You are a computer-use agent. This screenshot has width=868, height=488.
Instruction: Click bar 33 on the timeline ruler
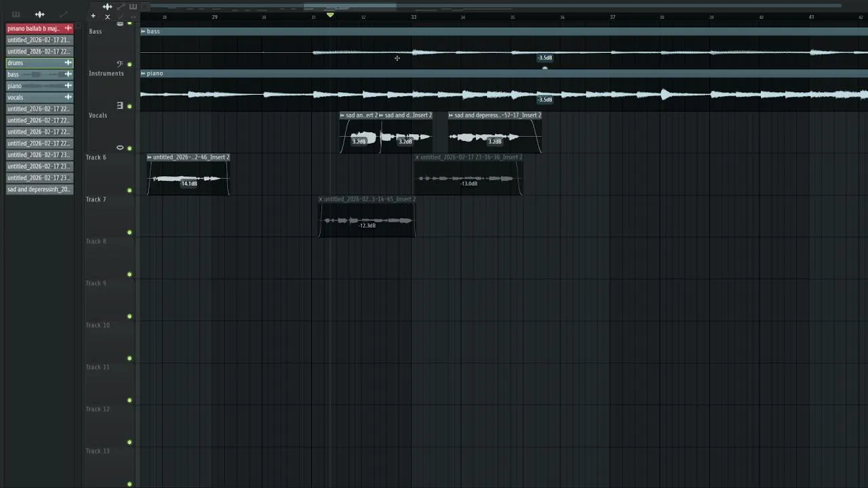point(414,17)
